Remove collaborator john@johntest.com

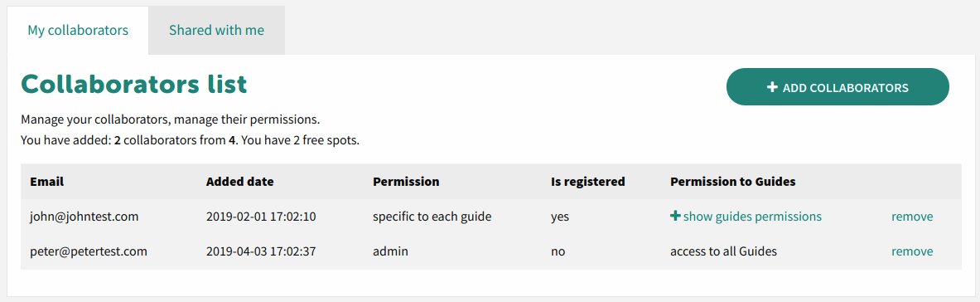[x=912, y=217]
